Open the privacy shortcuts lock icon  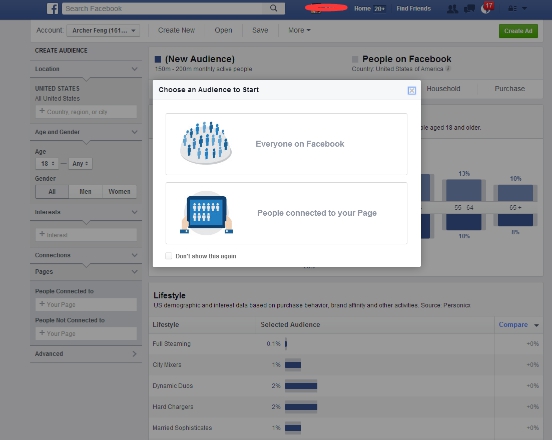coord(512,8)
